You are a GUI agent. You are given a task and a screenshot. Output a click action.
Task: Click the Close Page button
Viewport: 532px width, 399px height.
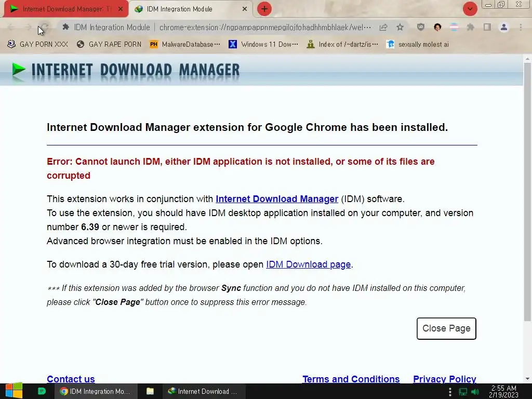(446, 328)
